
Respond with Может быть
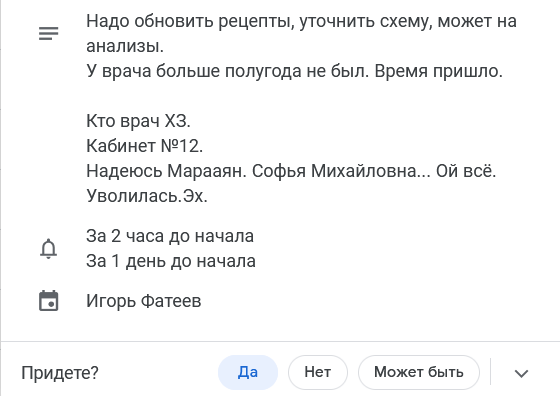(419, 372)
